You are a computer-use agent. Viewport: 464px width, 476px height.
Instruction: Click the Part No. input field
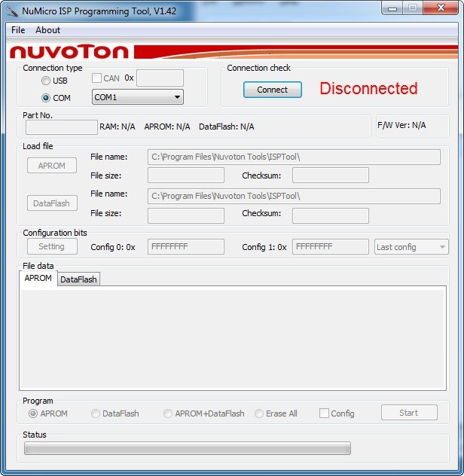[62, 127]
